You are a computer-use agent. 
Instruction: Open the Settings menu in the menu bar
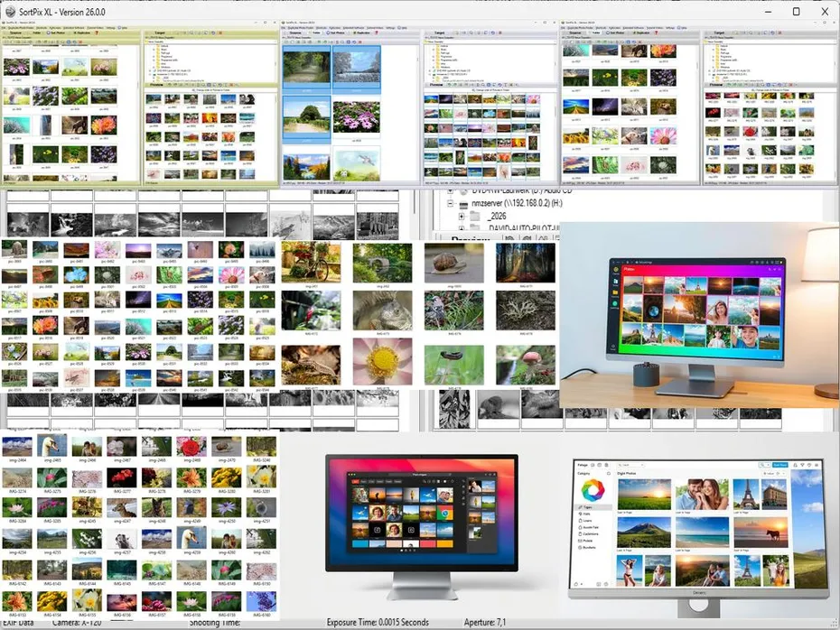[110, 28]
